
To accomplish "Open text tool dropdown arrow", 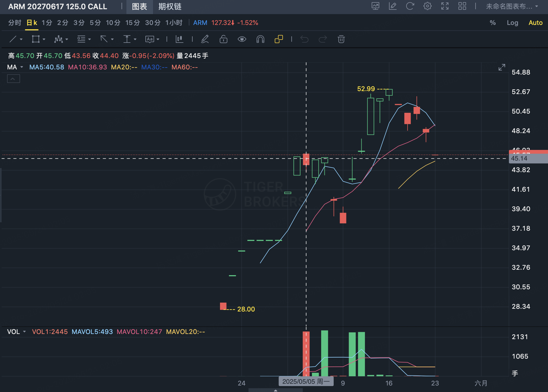I will [158, 40].
